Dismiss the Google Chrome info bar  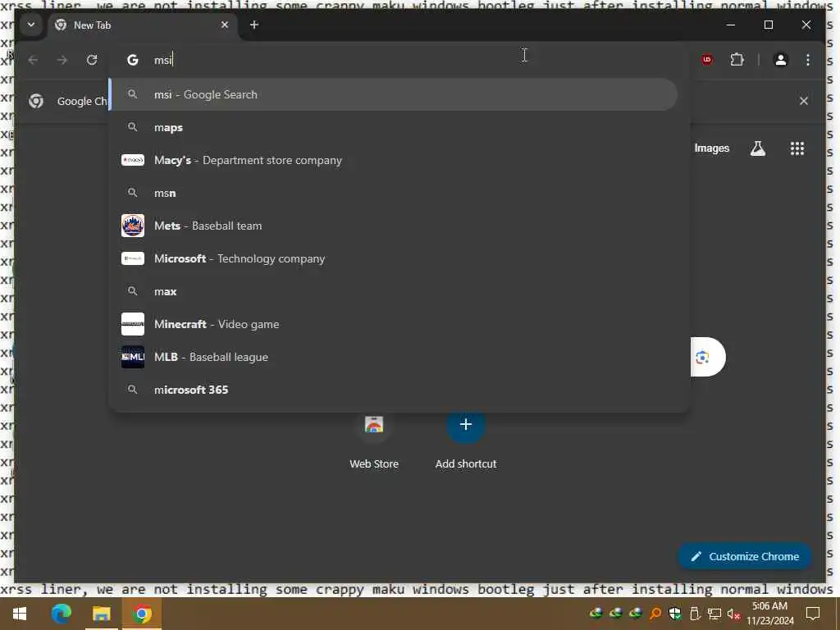[804, 101]
